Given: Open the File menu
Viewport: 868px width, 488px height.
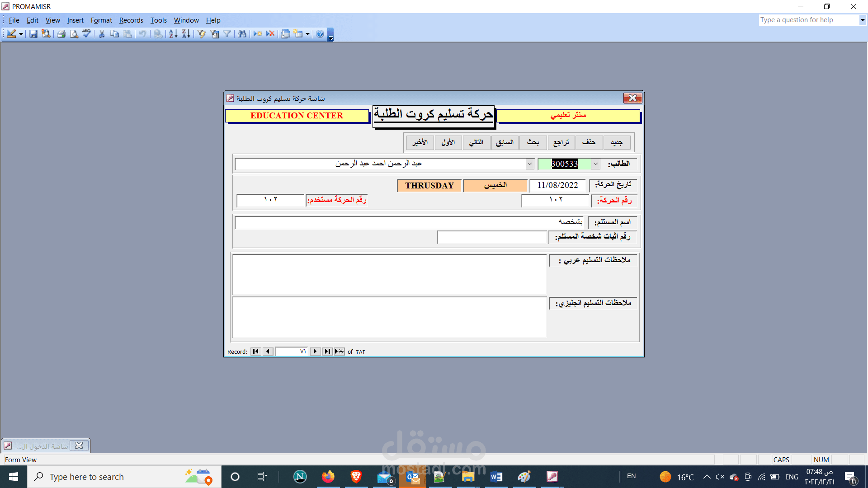Looking at the screenshot, I should click(14, 20).
